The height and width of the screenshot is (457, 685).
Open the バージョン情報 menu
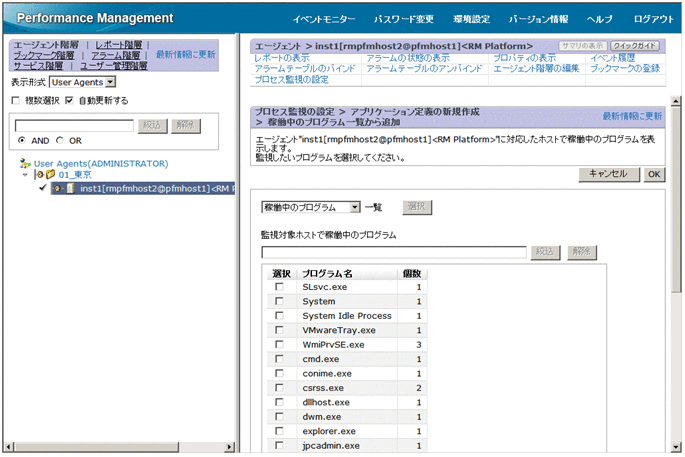[x=538, y=19]
